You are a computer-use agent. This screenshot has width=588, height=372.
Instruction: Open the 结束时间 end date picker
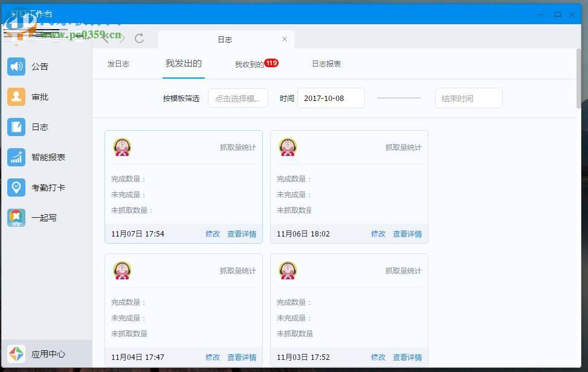tap(468, 98)
